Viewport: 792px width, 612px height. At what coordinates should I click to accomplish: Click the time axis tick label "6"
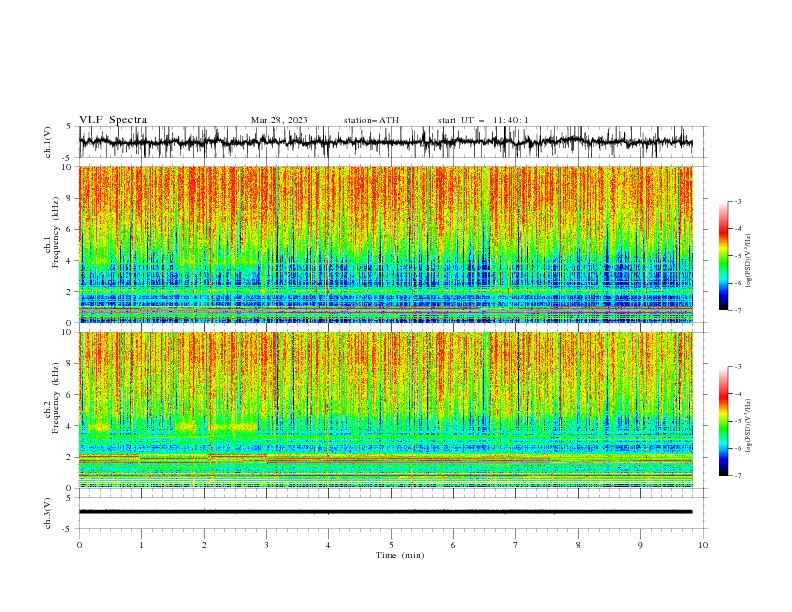tap(453, 545)
